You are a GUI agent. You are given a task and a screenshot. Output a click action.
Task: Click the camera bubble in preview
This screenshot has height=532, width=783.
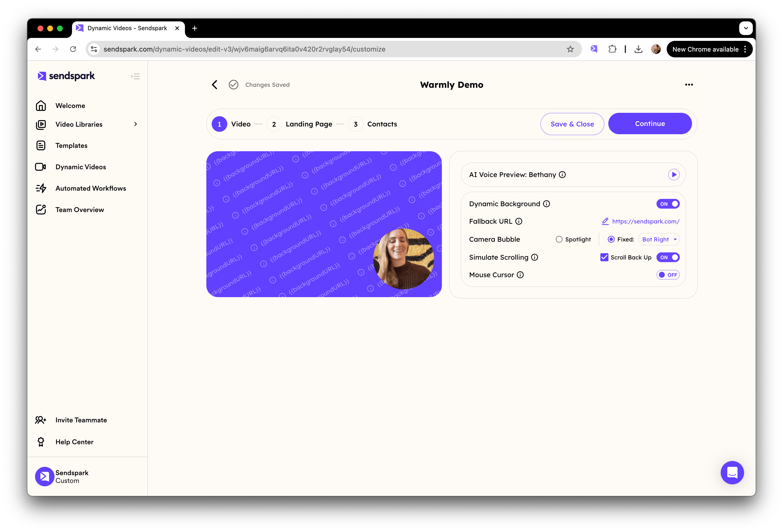point(403,259)
